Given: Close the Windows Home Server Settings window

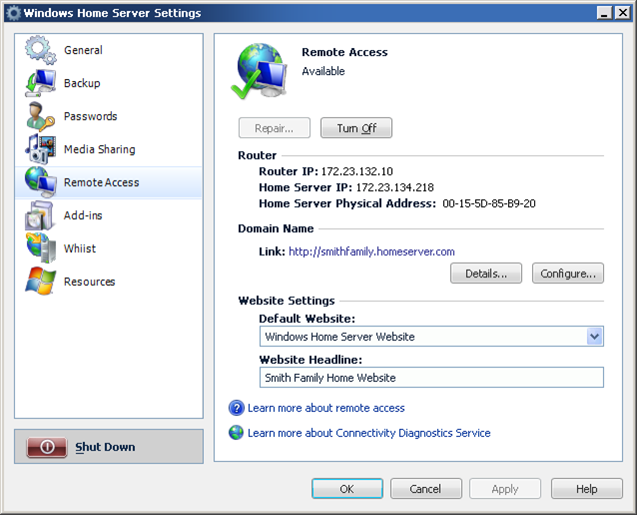Looking at the screenshot, I should [x=622, y=13].
